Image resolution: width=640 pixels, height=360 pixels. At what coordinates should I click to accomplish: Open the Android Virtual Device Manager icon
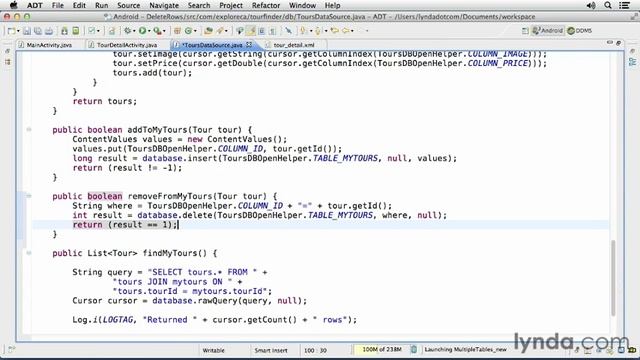76,31
